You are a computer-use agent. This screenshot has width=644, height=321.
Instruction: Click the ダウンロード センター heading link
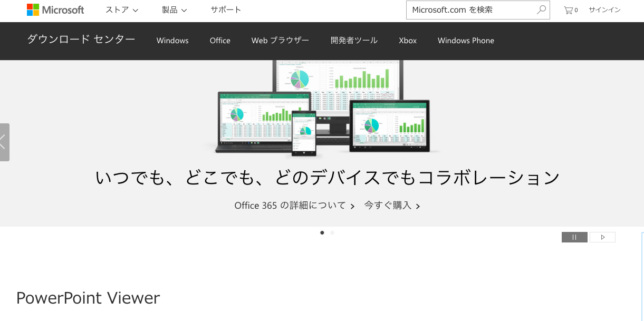(81, 40)
